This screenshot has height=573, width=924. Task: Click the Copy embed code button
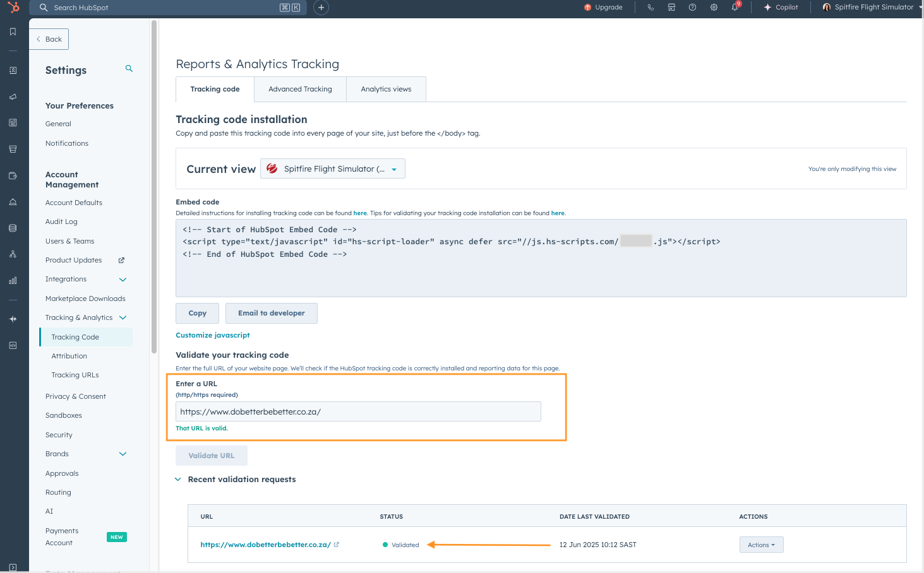tap(197, 313)
